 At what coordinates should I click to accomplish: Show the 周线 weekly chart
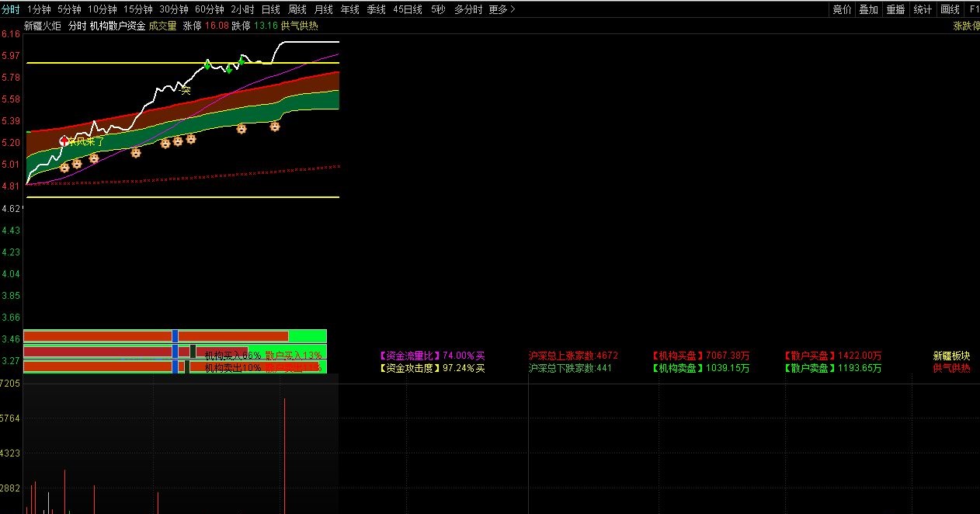297,9
